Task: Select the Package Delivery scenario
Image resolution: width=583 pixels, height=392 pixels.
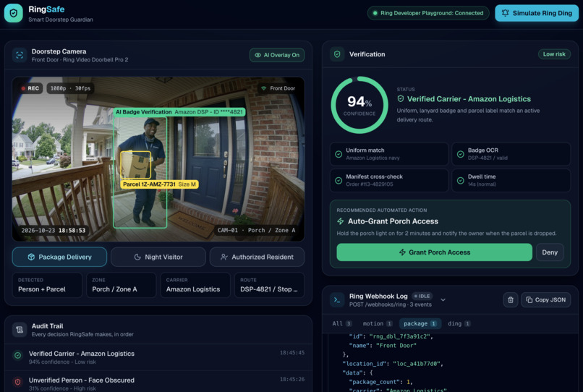Action: click(x=59, y=257)
